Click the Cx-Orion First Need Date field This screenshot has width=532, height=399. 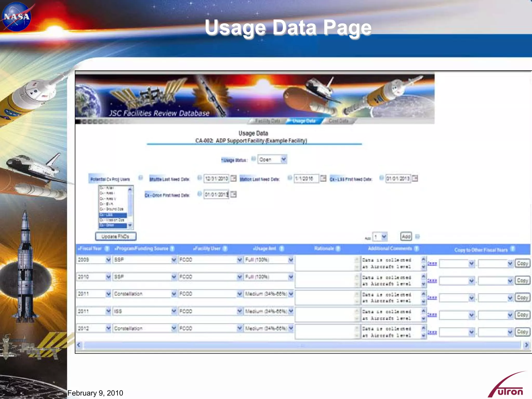[x=216, y=194]
